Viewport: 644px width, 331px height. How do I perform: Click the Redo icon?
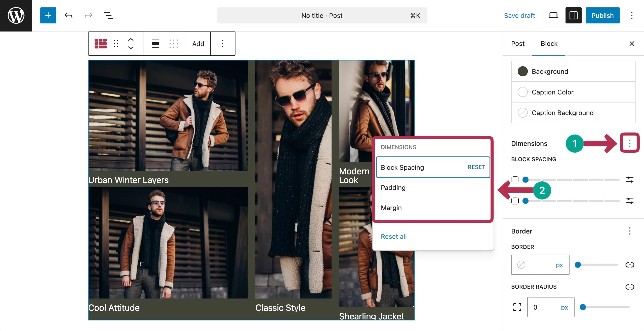[88, 15]
